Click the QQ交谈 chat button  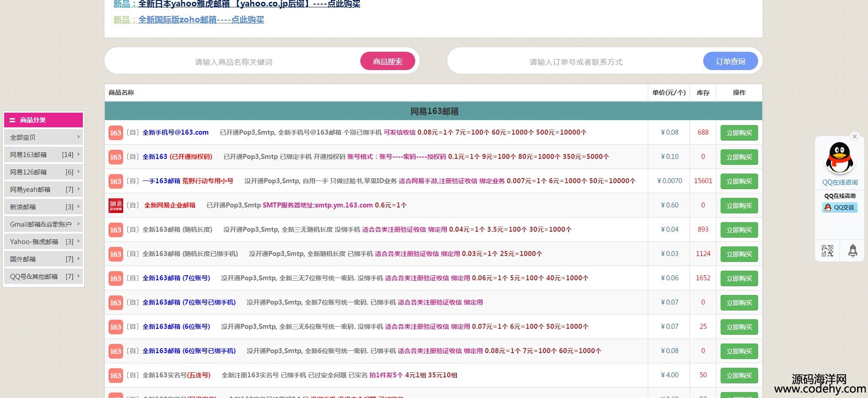point(840,207)
